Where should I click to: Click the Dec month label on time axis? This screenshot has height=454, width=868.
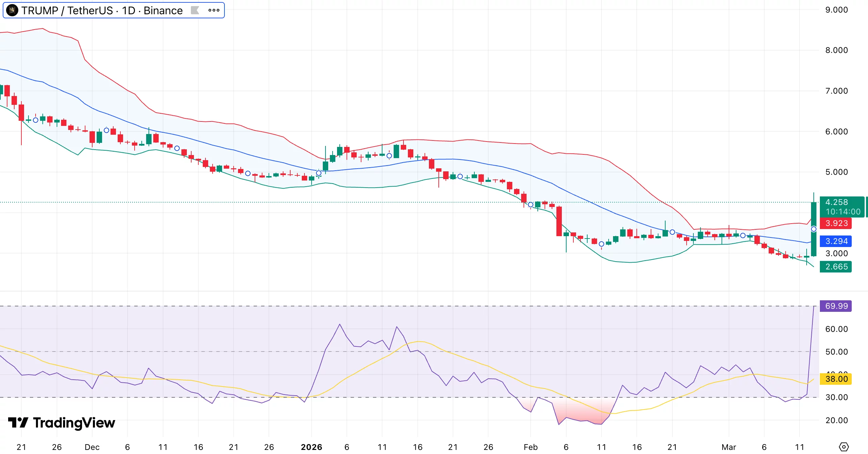click(x=92, y=447)
